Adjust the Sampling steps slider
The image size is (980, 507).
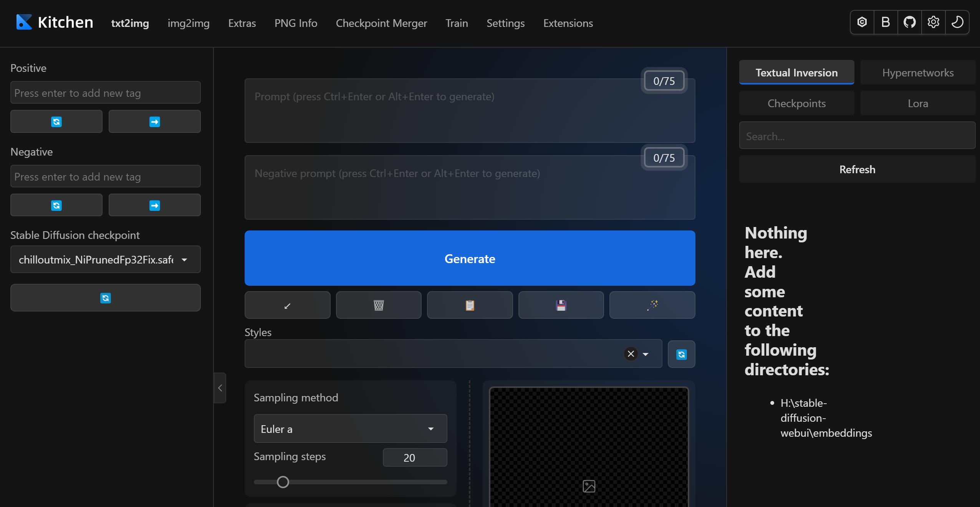click(283, 482)
